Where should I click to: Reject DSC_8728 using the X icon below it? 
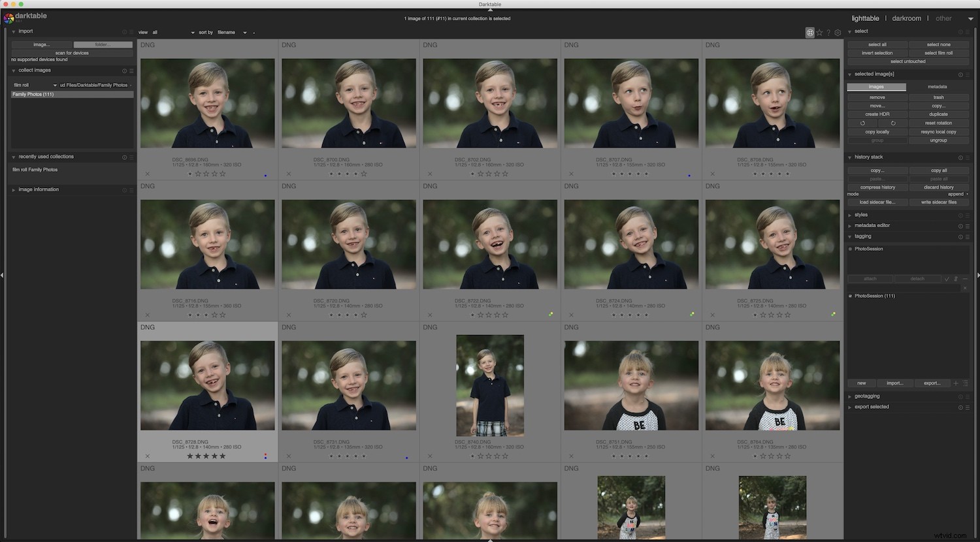[148, 456]
